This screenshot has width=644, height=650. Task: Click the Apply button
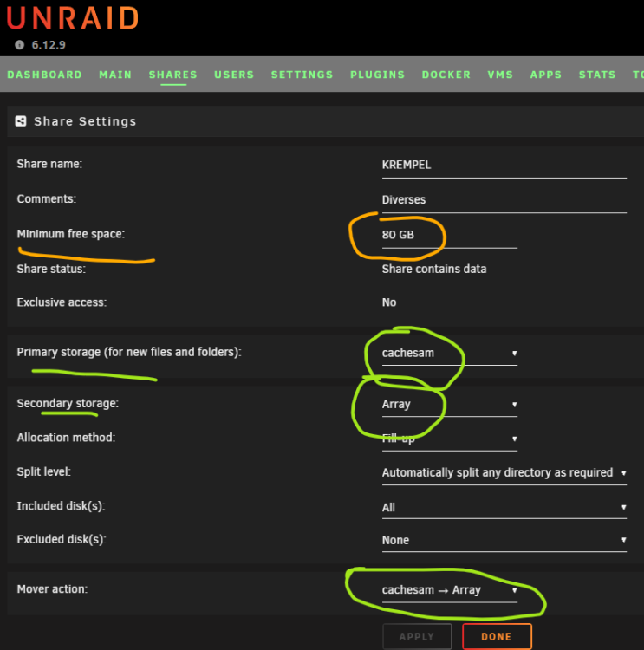(x=417, y=636)
